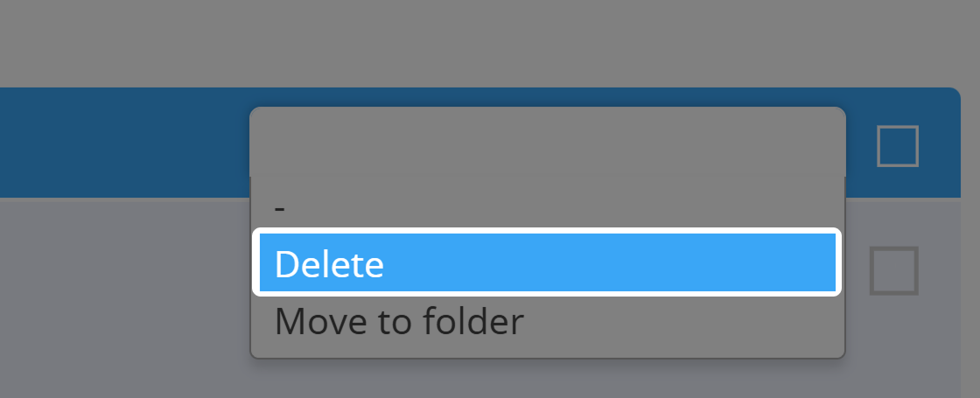Click the dimmed area above the header
The height and width of the screenshot is (398, 980).
[490, 44]
